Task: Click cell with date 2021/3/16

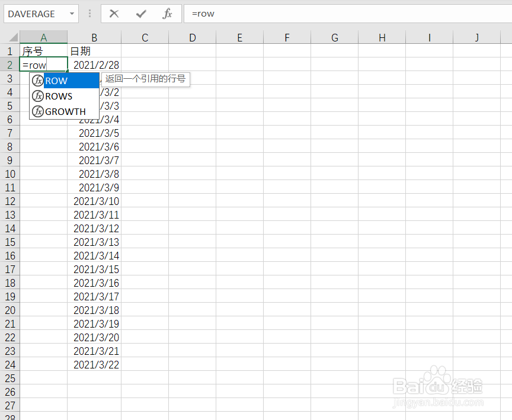Action: 94,283
